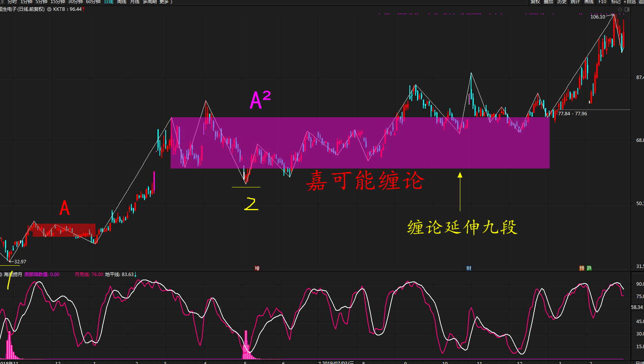Screen dimensions: 644x364
Task: Select the 30分钟 period tab
Action: coord(75,2)
